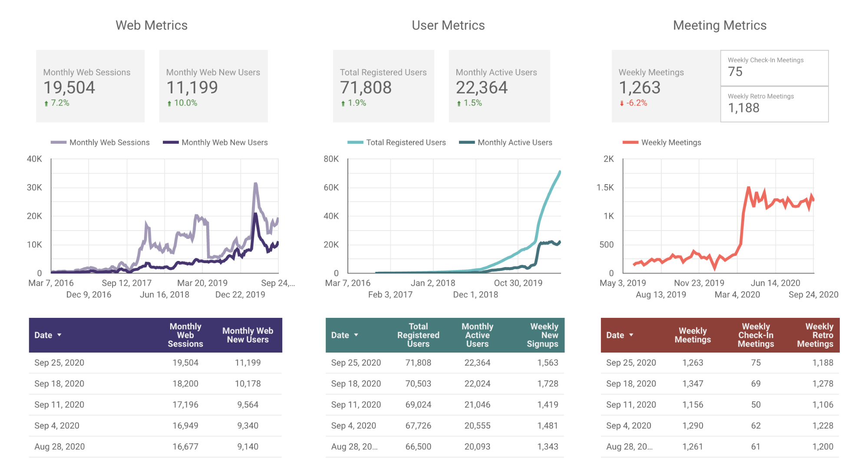
Task: Click the 9,140 web new users cell
Action: [x=248, y=446]
